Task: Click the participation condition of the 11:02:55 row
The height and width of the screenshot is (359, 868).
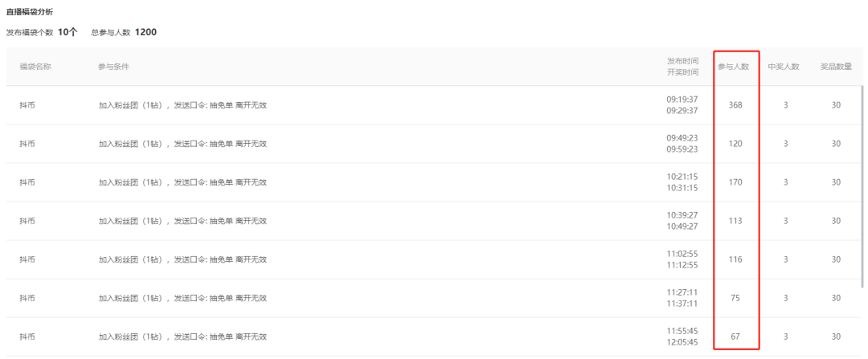Action: click(182, 259)
